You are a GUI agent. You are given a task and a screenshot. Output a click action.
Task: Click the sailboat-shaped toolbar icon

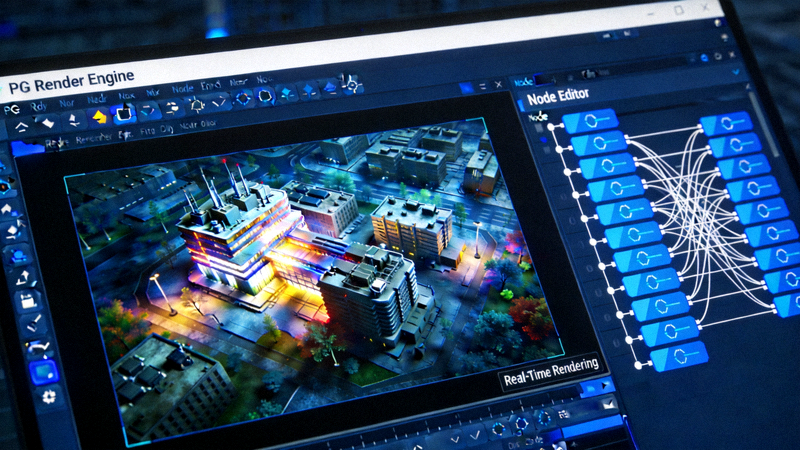pos(74,120)
